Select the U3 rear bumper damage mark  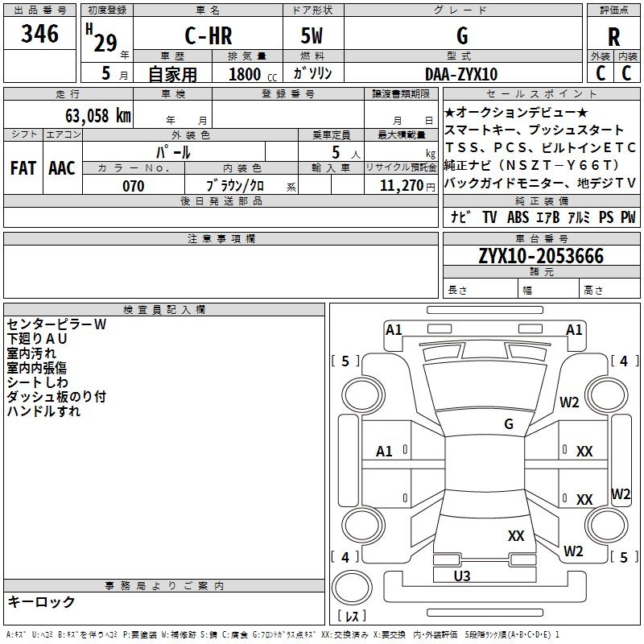point(462,576)
